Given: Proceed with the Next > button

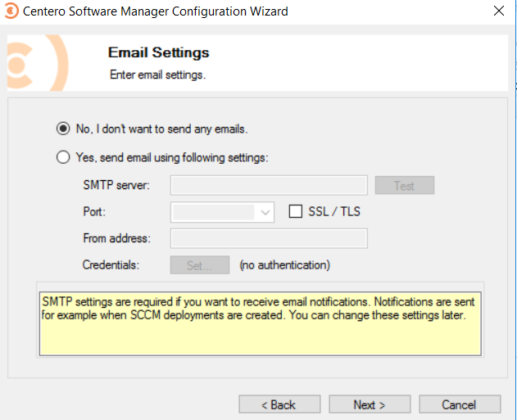Looking at the screenshot, I should (x=370, y=404).
